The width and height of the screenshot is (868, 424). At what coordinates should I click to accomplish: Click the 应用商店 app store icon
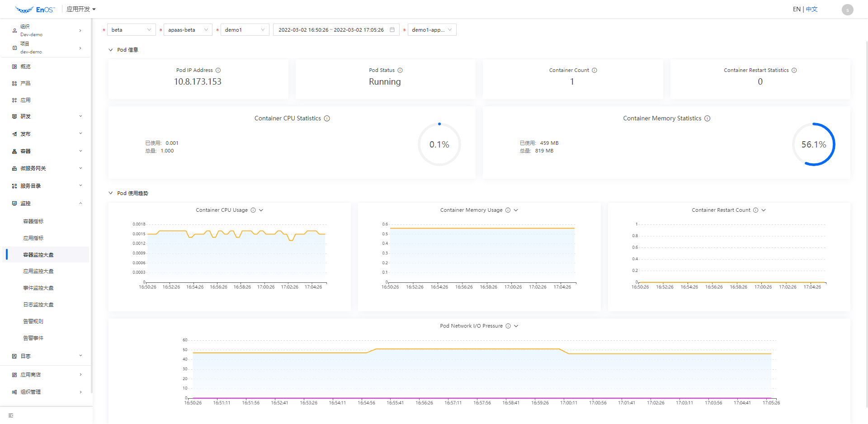pos(14,374)
